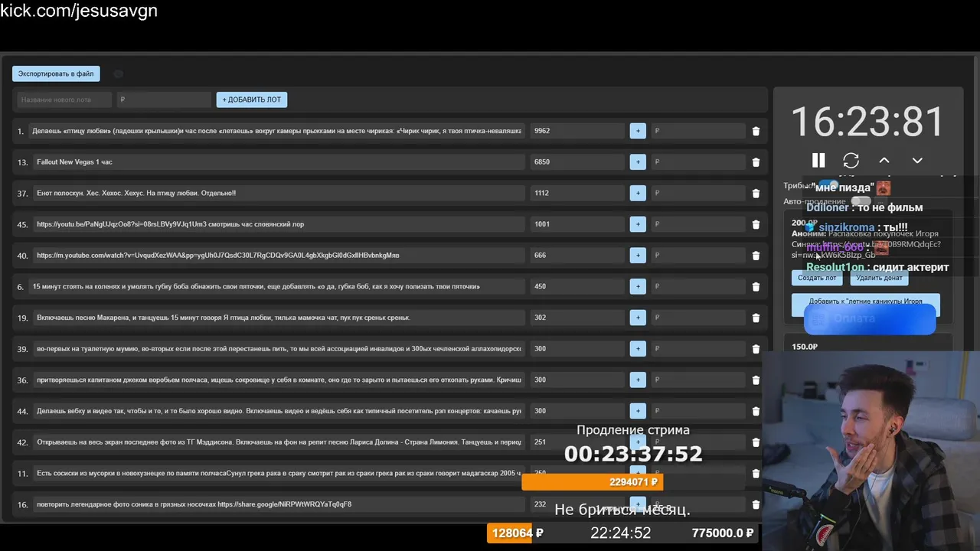Click Экспортировать в файл button
The width and height of the screenshot is (980, 551).
[x=56, y=73]
